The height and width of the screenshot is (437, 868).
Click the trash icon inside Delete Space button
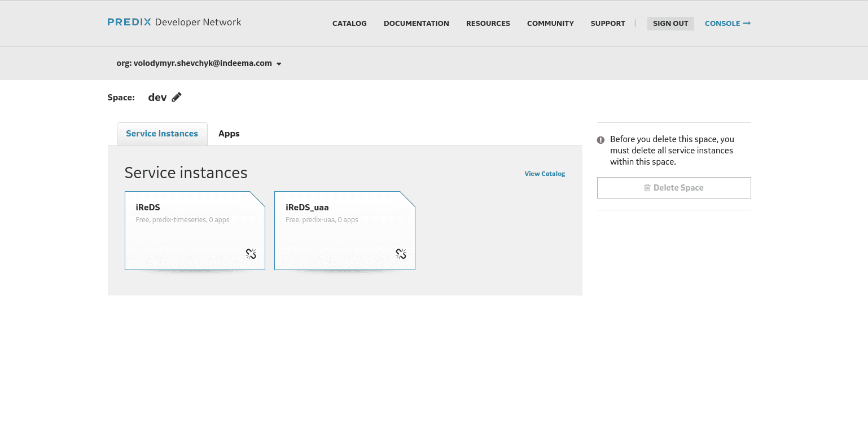click(647, 187)
